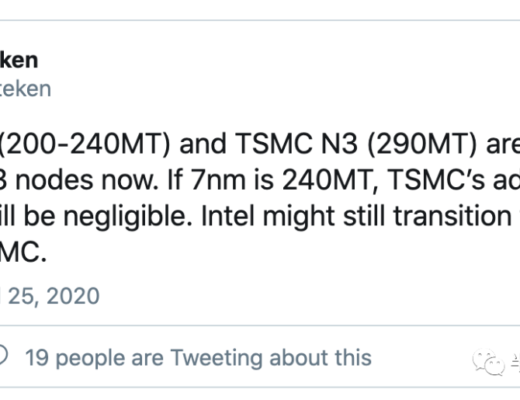520x400 pixels.
Task: Click 'Intel might still transition' in tweet
Action: coord(356,216)
